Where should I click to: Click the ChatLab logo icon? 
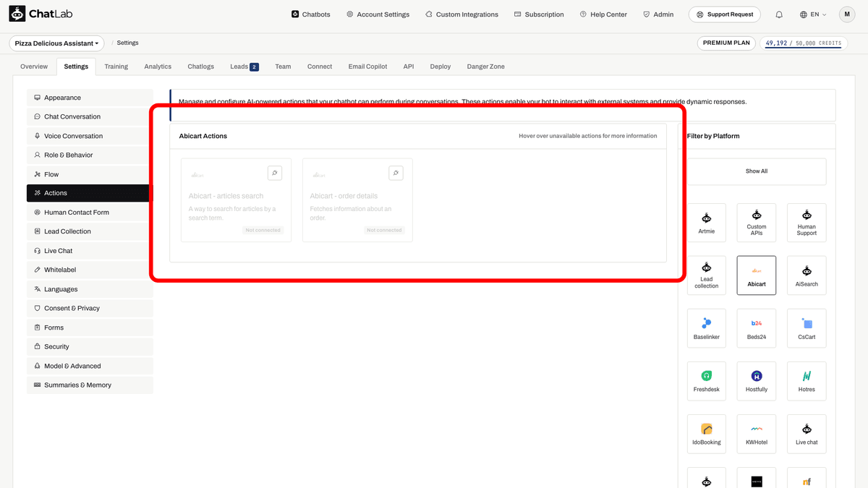pos(17,14)
